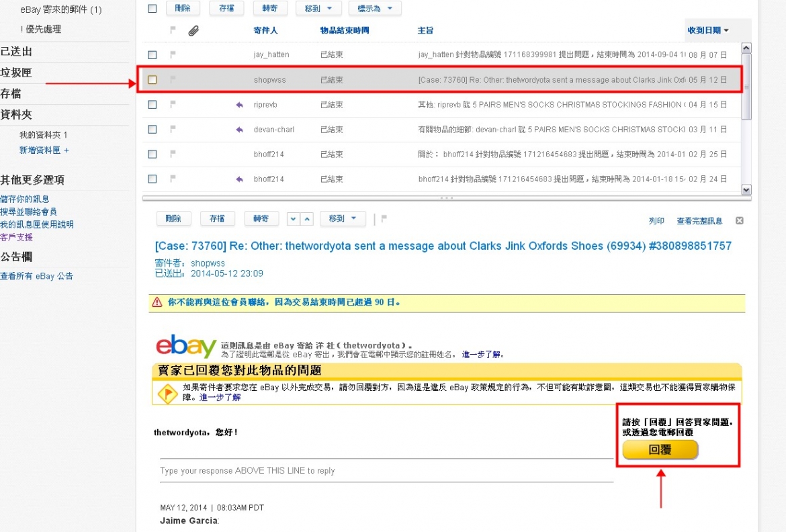Flag the jay_hatten message
This screenshot has width=786, height=532.
(173, 54)
